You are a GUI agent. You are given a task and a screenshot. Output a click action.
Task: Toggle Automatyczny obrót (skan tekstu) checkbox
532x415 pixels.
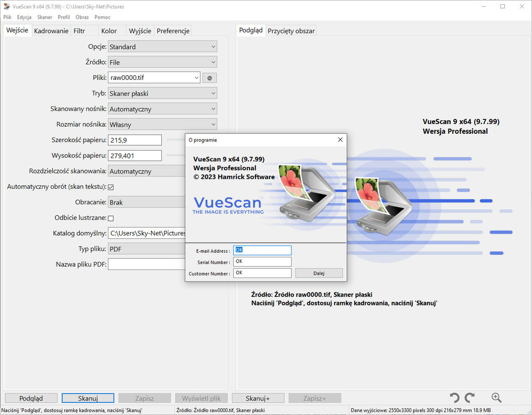coord(110,187)
